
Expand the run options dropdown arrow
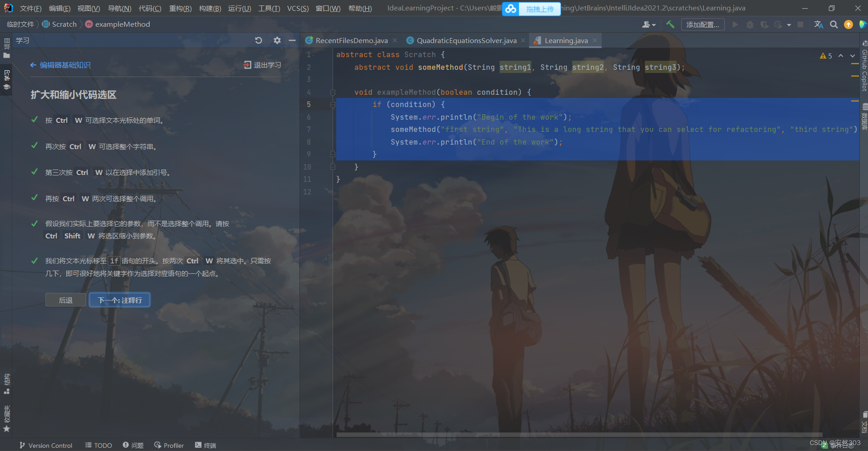pos(789,25)
